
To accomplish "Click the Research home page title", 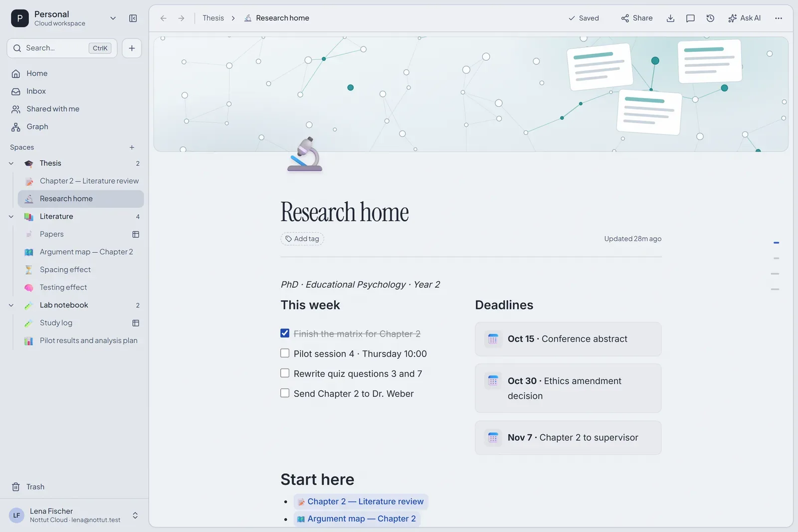I will pyautogui.click(x=345, y=212).
